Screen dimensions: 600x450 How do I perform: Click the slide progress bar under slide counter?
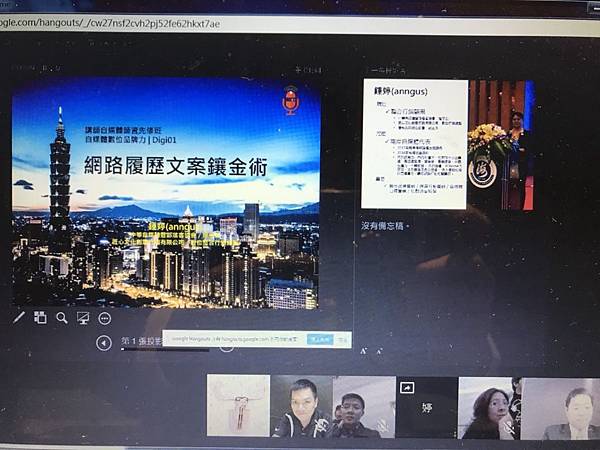click(x=165, y=349)
